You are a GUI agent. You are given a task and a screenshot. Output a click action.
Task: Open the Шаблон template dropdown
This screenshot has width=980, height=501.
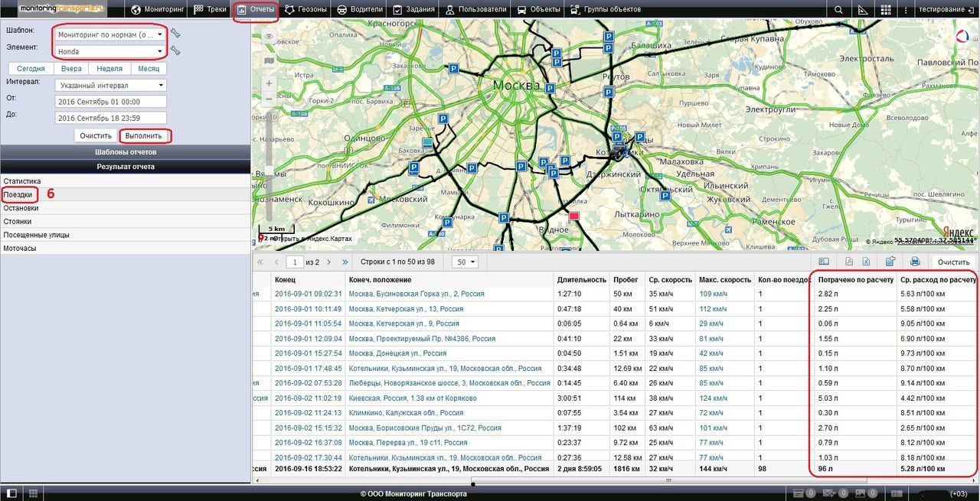(111, 34)
